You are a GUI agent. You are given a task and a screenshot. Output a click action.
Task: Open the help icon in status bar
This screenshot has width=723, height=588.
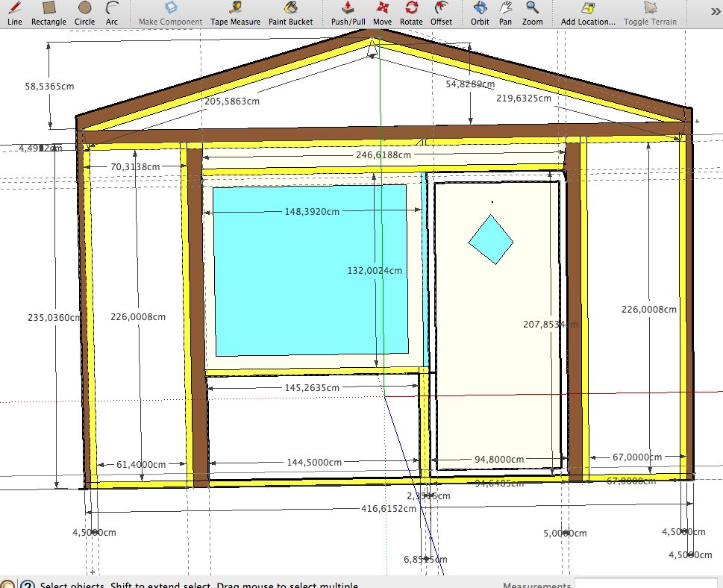(28, 584)
